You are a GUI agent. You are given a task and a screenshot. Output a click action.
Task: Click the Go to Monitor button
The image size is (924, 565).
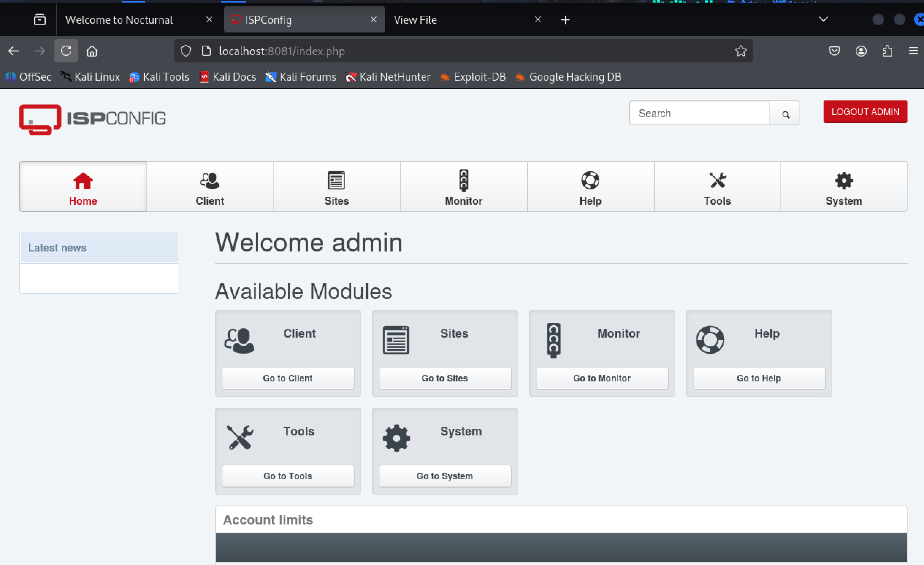(602, 378)
